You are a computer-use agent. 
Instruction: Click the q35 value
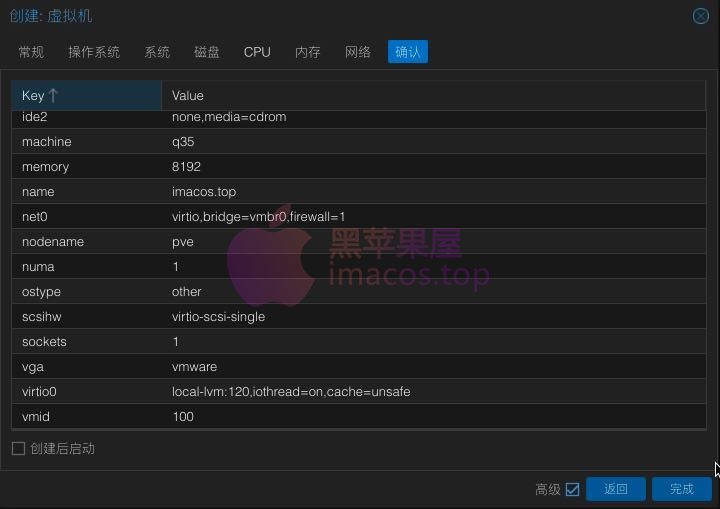click(x=183, y=142)
